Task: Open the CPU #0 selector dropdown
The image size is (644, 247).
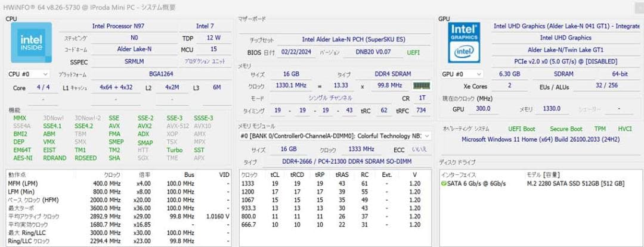Action: (x=29, y=74)
